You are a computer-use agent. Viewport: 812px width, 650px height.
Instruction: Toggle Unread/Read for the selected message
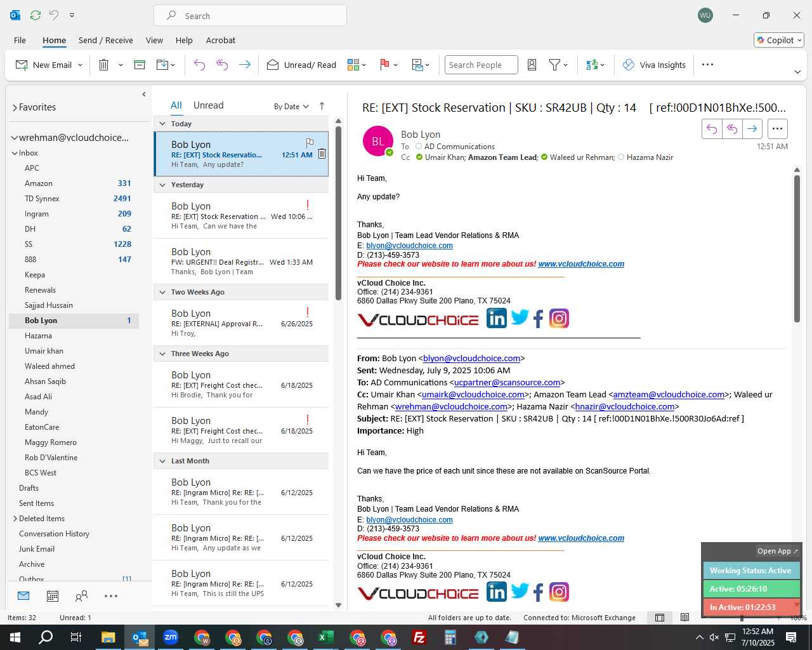[x=302, y=65]
